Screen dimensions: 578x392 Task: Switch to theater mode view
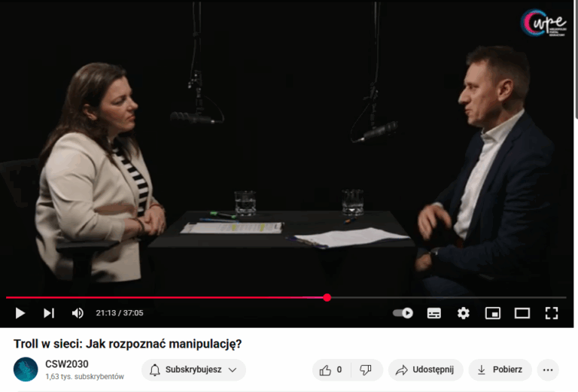[x=522, y=313]
